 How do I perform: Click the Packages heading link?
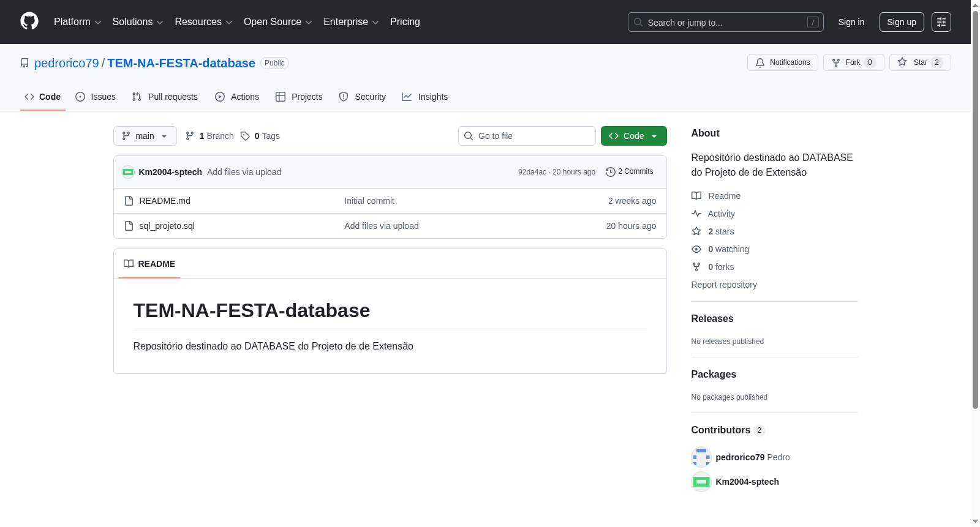(714, 374)
